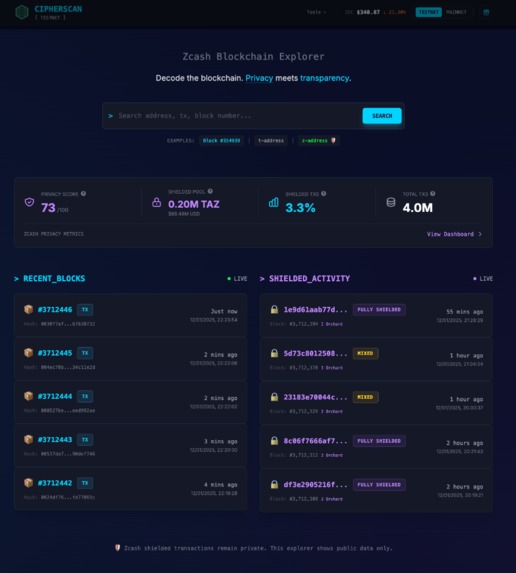Viewport: 516px width, 573px height.
Task: Try the Block #354939 example
Action: coord(221,141)
